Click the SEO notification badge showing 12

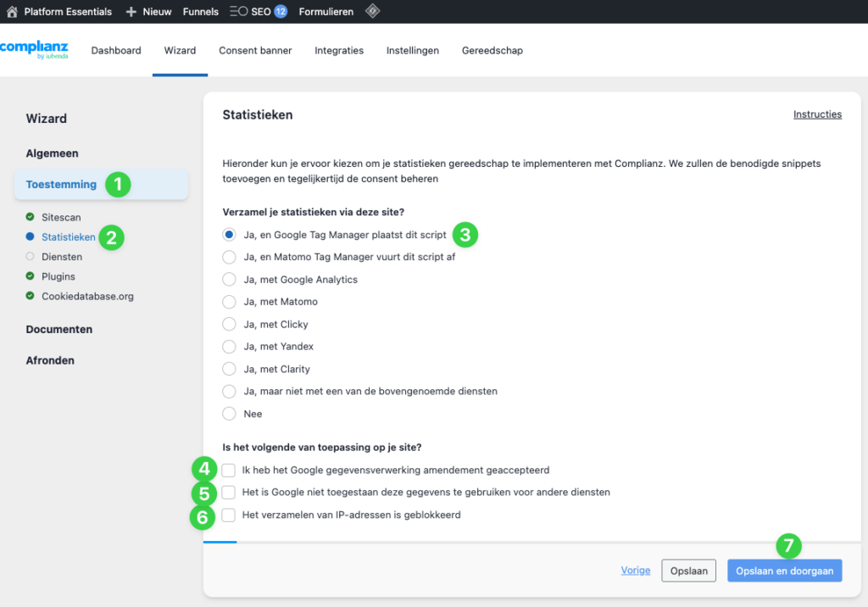[281, 11]
